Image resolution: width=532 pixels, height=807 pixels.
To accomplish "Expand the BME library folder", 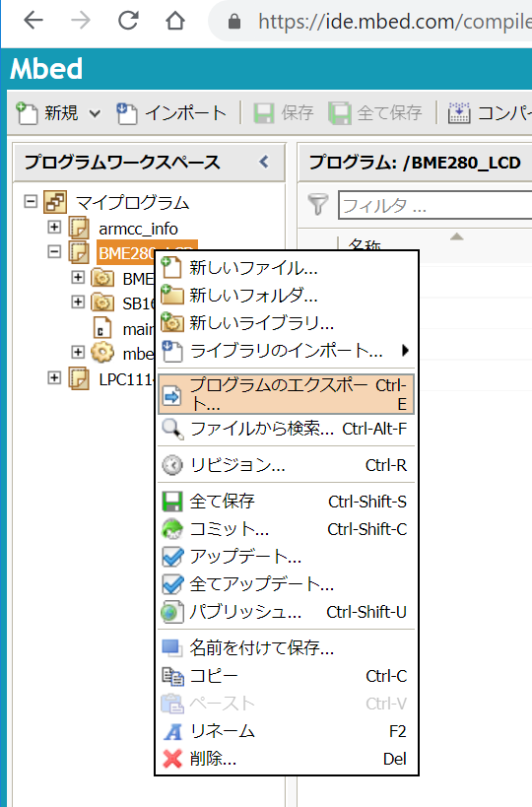I will tap(78, 277).
